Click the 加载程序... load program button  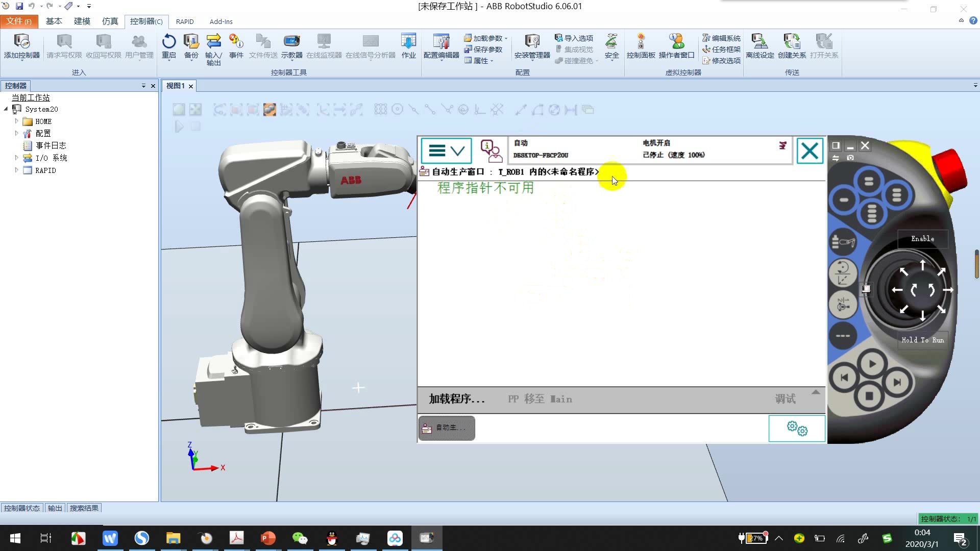(457, 399)
